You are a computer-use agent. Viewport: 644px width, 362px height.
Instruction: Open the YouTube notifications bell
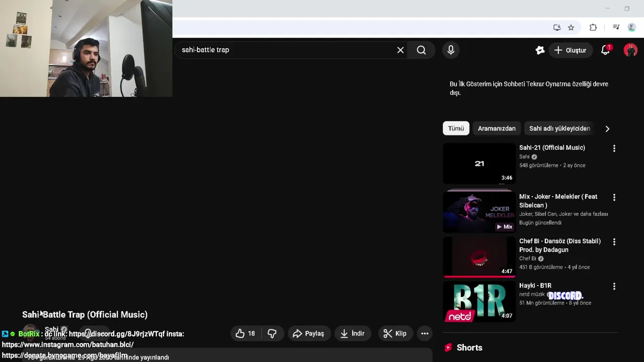[x=605, y=50]
